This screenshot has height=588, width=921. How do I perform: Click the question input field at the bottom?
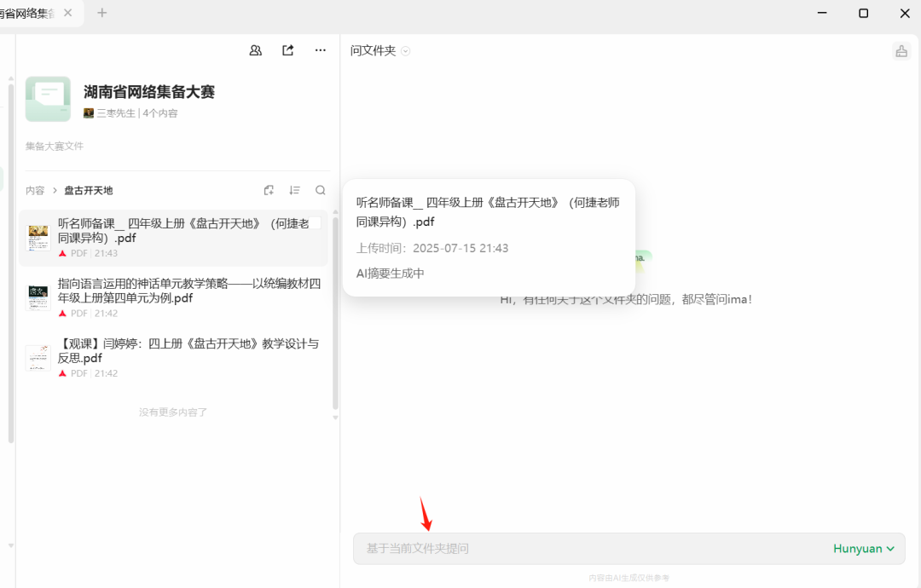pyautogui.click(x=554, y=549)
